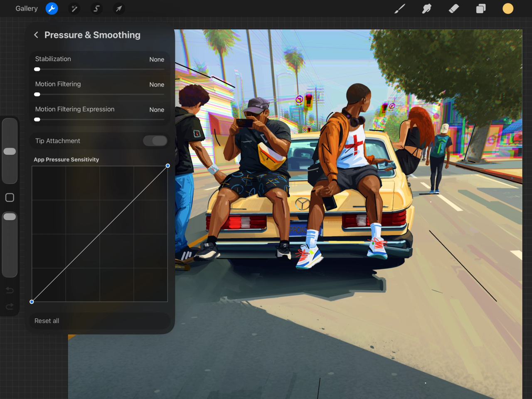Image resolution: width=532 pixels, height=399 pixels.
Task: Select the bottom-left pressure curve point
Action: pyautogui.click(x=32, y=302)
